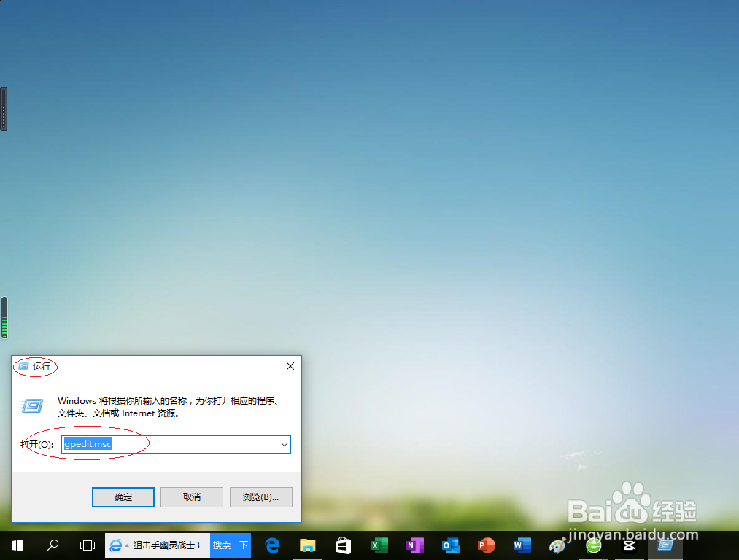Open Task View on the taskbar
Image resolution: width=739 pixels, height=560 pixels.
tap(88, 545)
